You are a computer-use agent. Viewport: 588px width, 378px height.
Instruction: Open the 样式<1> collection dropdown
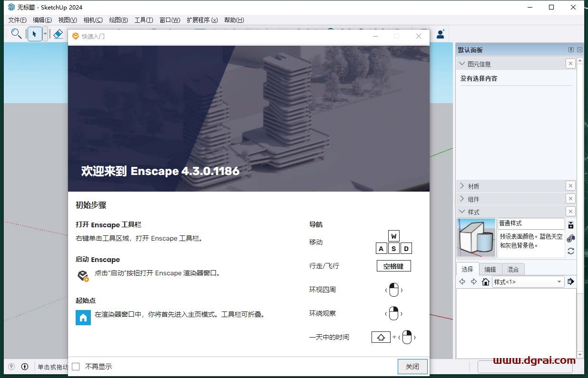pyautogui.click(x=528, y=282)
